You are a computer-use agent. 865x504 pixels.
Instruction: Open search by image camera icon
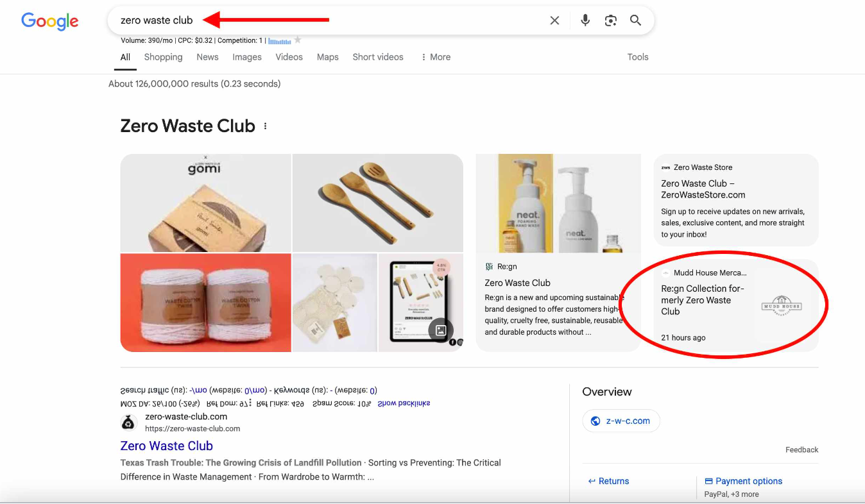tap(611, 21)
